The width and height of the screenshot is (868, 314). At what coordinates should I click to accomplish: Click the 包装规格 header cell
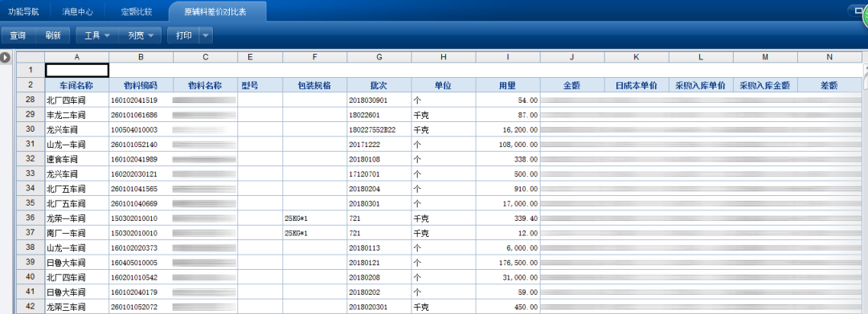click(314, 85)
